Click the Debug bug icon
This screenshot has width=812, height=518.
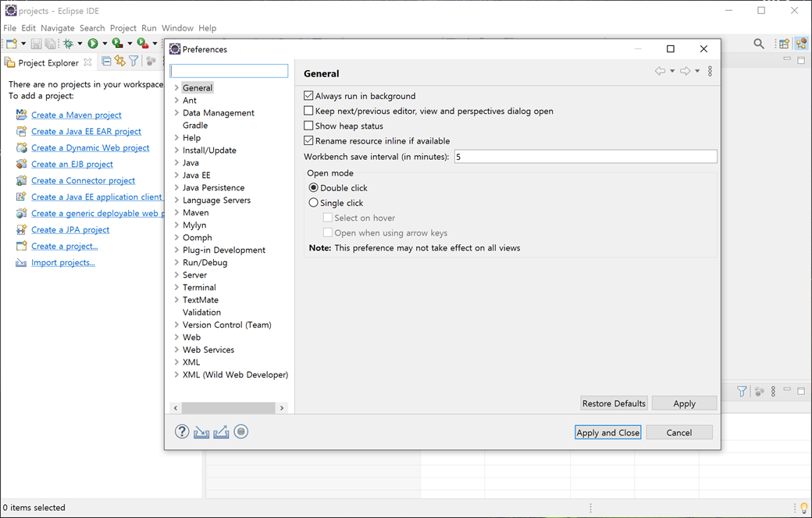point(69,44)
